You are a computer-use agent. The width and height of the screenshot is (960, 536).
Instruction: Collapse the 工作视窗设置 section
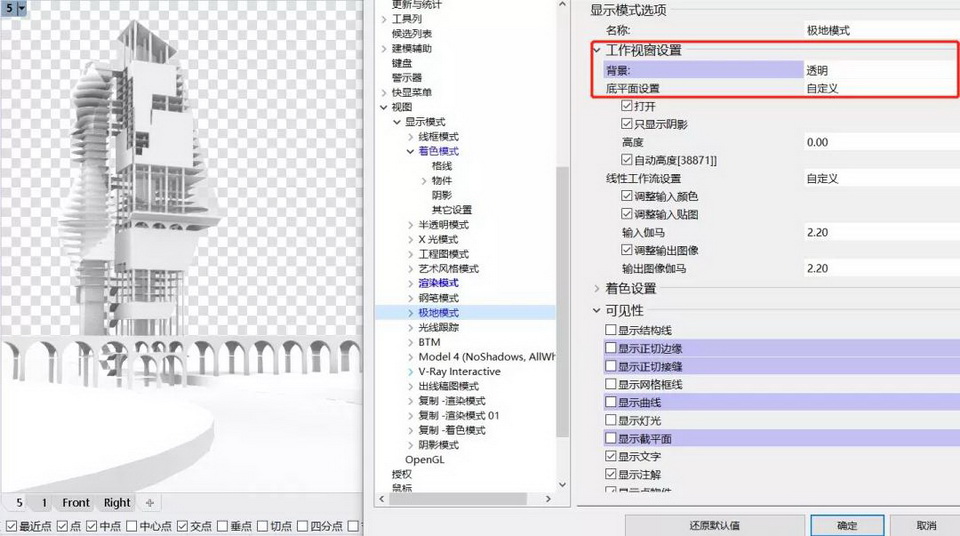click(597, 50)
